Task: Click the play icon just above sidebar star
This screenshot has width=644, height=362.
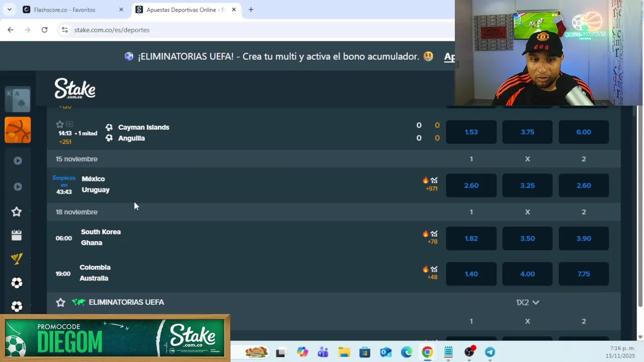Action: [18, 187]
